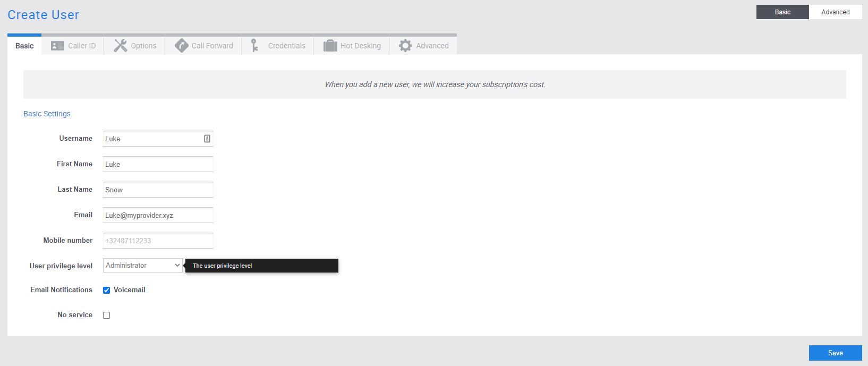The image size is (868, 366).
Task: Click the contact icon inside Username field
Action: pyautogui.click(x=207, y=139)
